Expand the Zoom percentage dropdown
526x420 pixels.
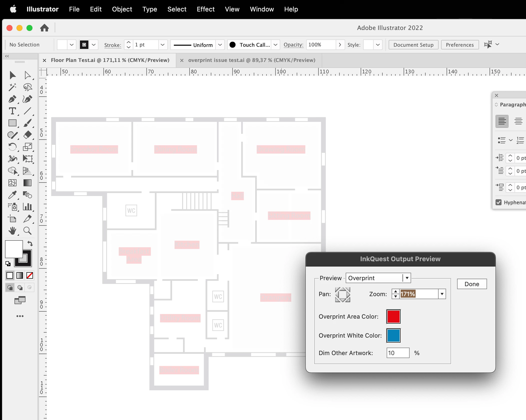pyautogui.click(x=442, y=294)
